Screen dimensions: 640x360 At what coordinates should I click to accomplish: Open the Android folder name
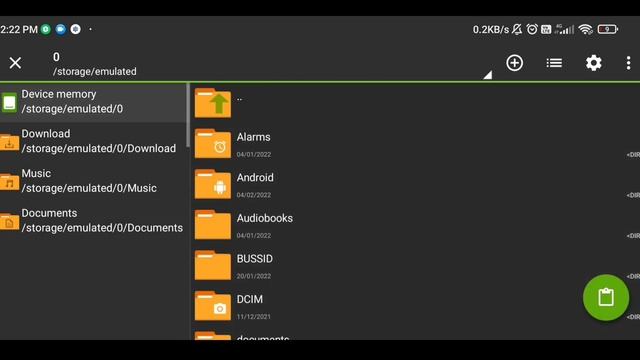coord(255,178)
